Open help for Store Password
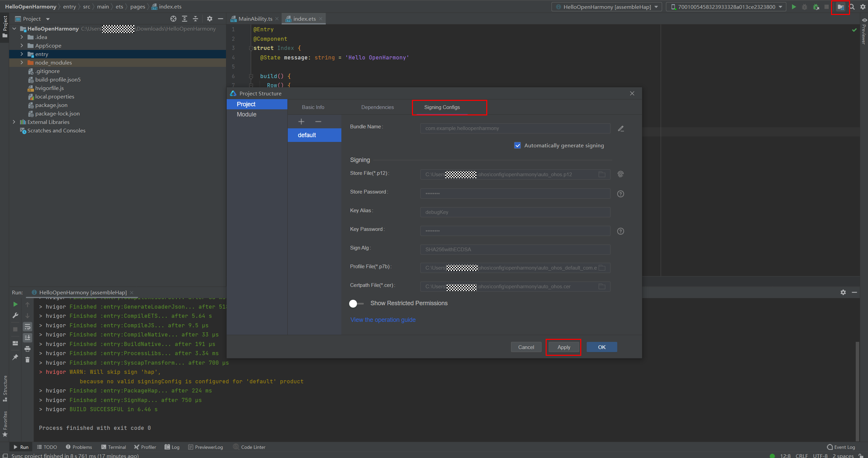The height and width of the screenshot is (458, 868). coord(621,194)
